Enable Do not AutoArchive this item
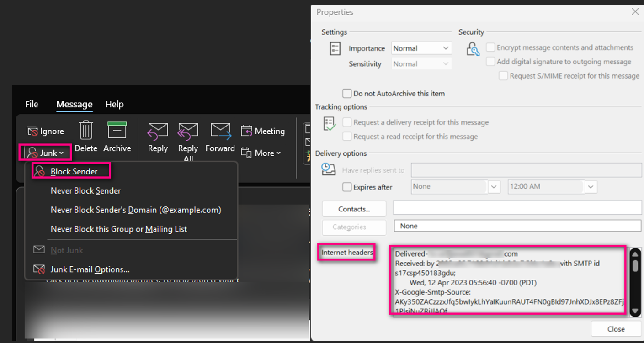Viewport: 644px width, 343px height. click(347, 93)
